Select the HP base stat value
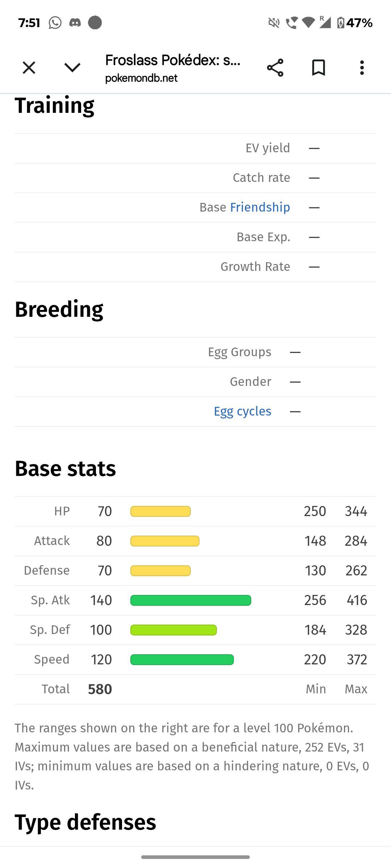The image size is (391, 868). pos(104,511)
